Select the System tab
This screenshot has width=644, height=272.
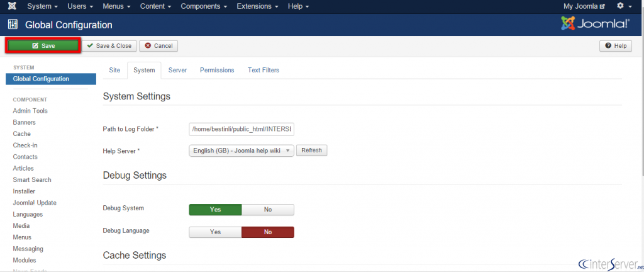click(x=144, y=71)
